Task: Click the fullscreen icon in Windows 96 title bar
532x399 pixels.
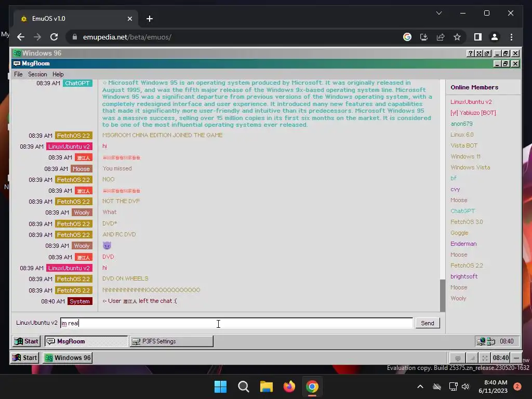Action: pyautogui.click(x=478, y=54)
